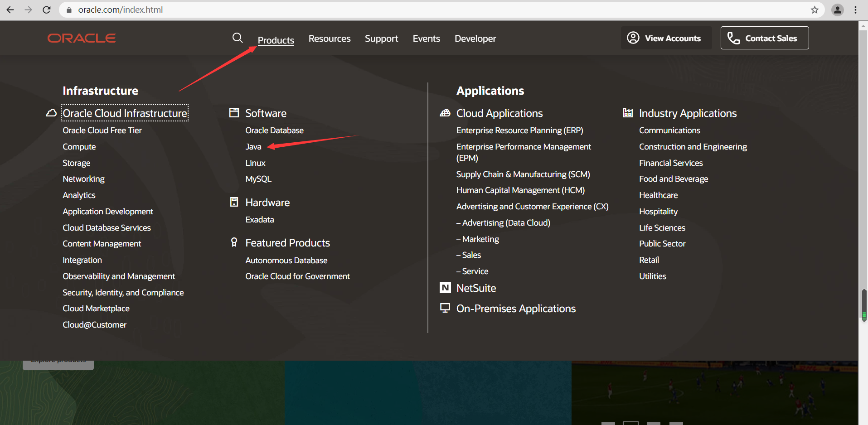Image resolution: width=868 pixels, height=425 pixels.
Task: Open Chrome three-dot menu
Action: point(855,10)
